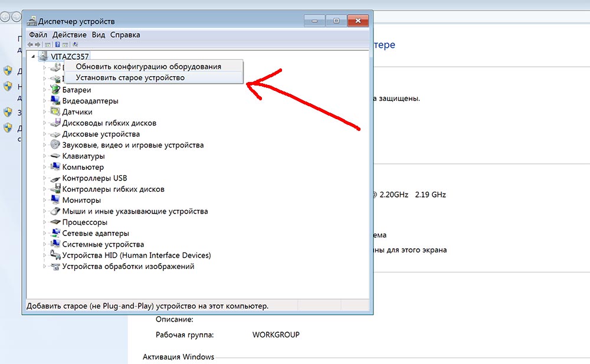Click the Сетевые адаптеры network icon
This screenshot has height=364, width=590.
(55, 234)
